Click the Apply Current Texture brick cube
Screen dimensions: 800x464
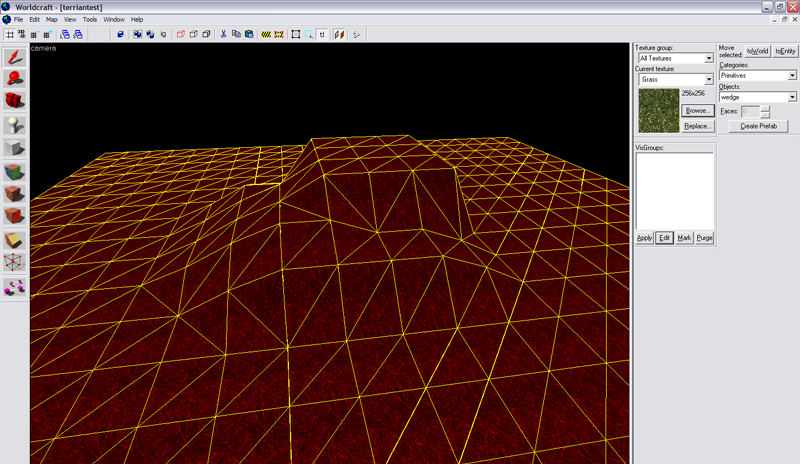coord(14,194)
